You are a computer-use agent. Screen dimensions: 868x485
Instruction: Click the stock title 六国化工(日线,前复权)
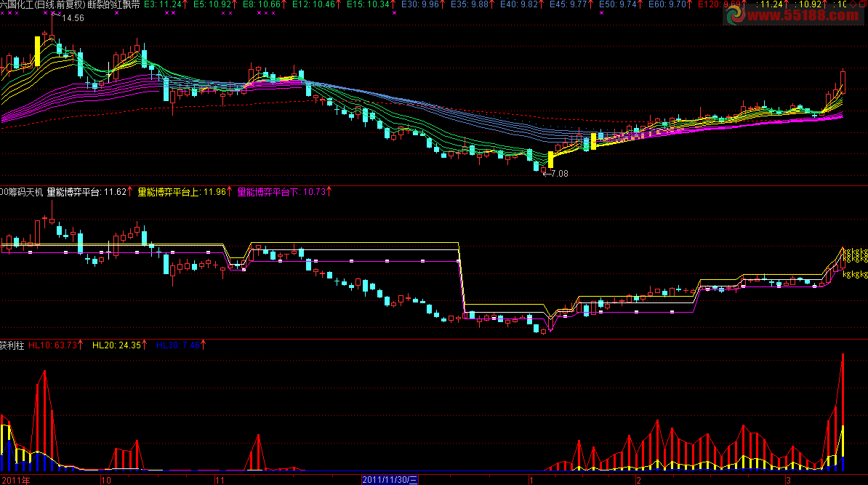pyautogui.click(x=43, y=4)
